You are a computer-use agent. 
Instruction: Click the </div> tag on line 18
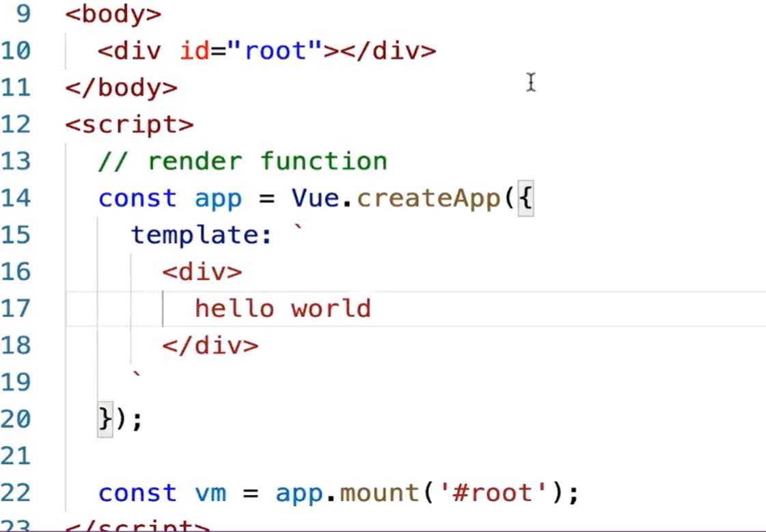(210, 346)
